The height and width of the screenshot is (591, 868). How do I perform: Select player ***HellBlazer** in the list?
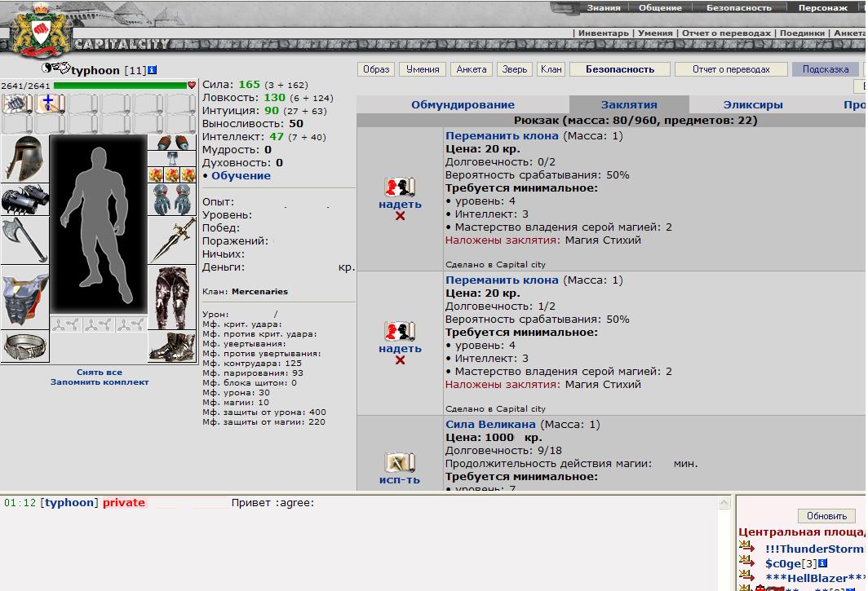pyautogui.click(x=815, y=578)
